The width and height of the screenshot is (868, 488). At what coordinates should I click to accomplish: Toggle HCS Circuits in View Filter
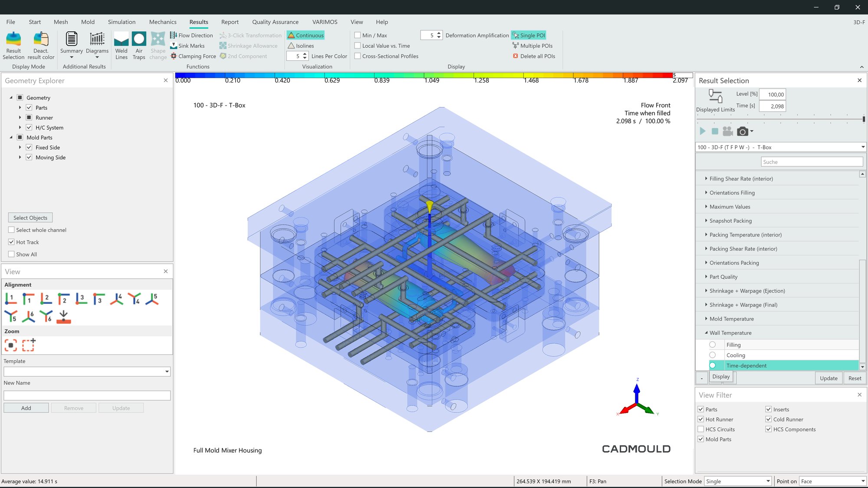[x=700, y=429]
